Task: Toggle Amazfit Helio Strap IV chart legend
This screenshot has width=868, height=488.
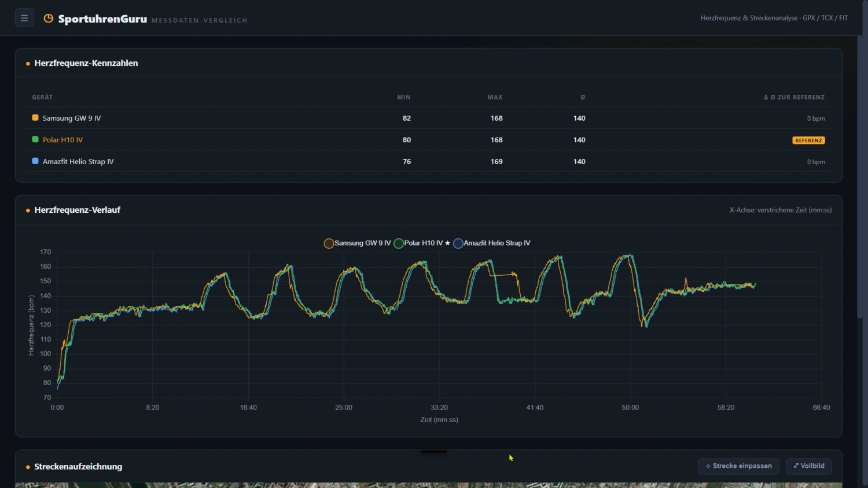Action: 492,243
